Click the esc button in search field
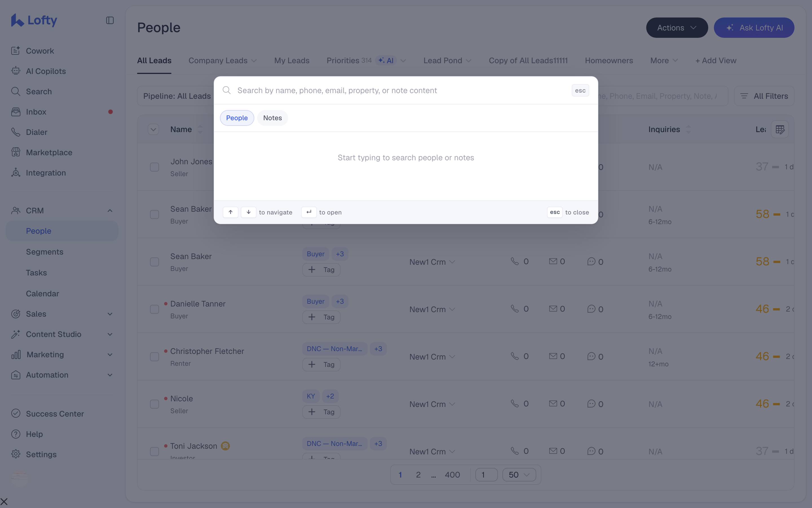The width and height of the screenshot is (812, 508). pyautogui.click(x=580, y=90)
